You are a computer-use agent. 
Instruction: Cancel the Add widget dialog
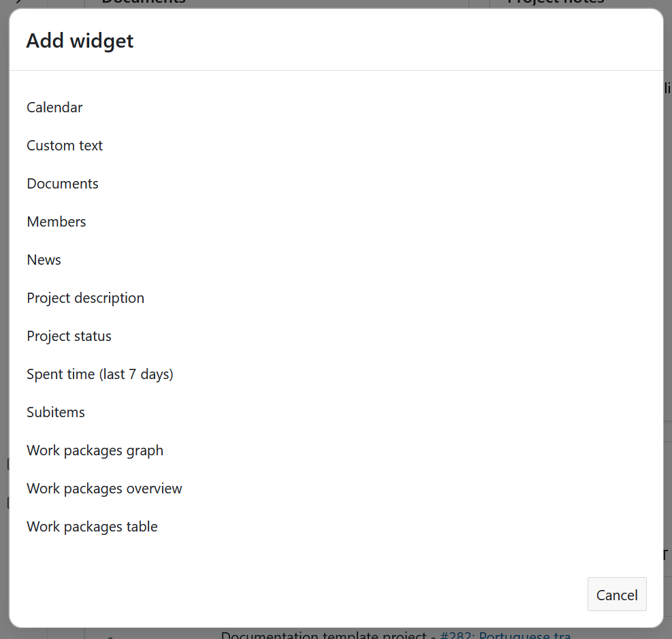click(x=616, y=594)
